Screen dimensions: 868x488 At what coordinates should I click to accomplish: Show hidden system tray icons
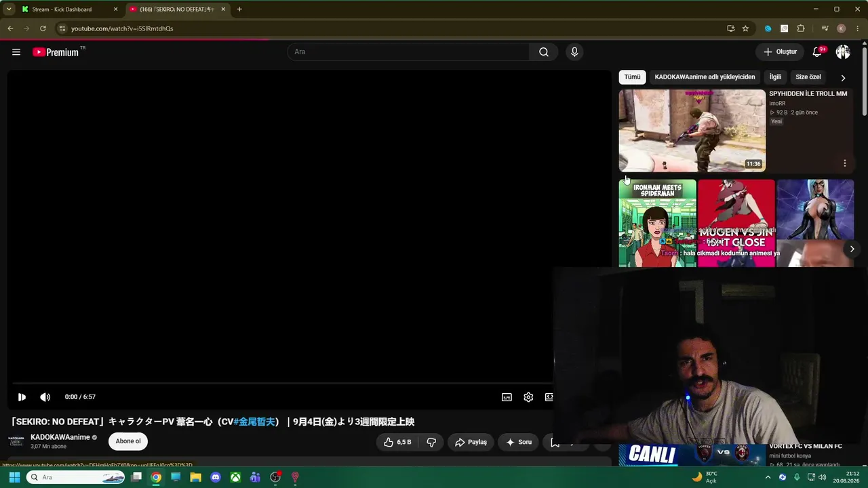click(x=768, y=477)
